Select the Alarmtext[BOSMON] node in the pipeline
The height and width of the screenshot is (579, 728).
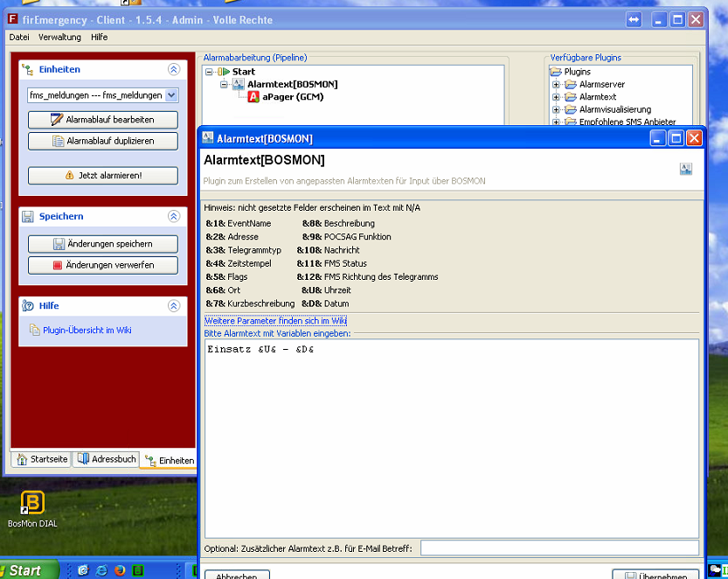tap(292, 84)
